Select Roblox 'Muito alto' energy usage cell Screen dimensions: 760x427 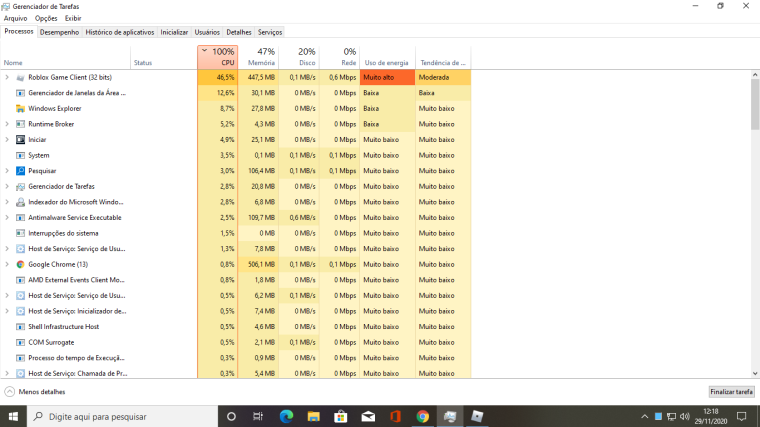(388, 78)
